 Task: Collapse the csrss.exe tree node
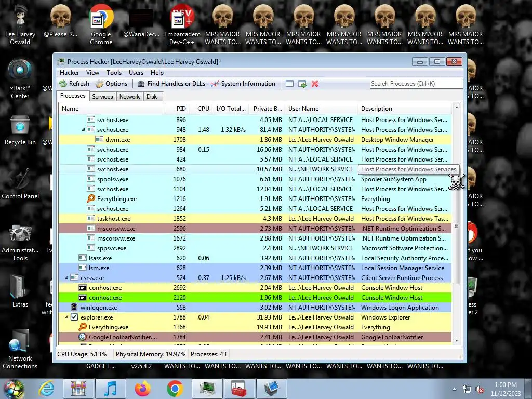point(66,278)
